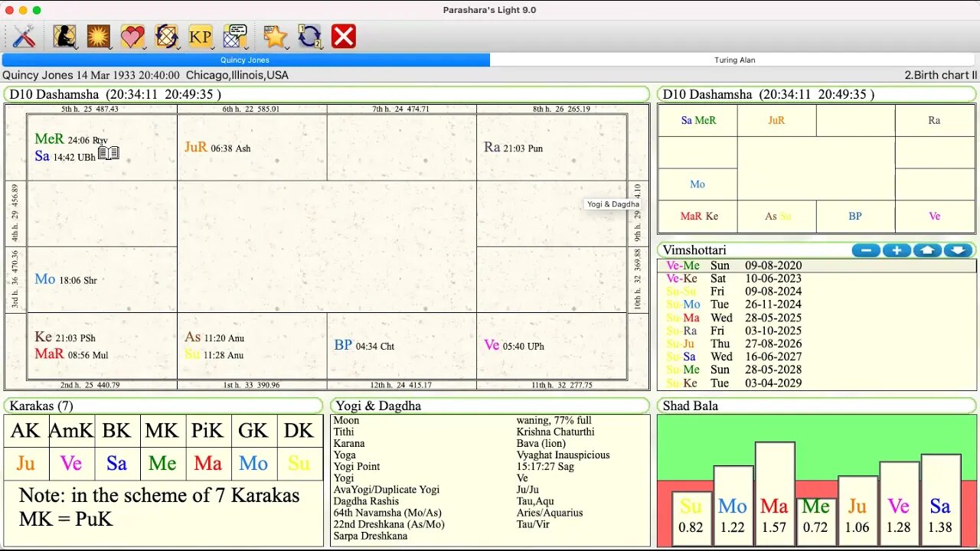Screen dimensions: 980x551
Task: Click MaR 08:56 Mul in the main chart
Action: coord(71,354)
